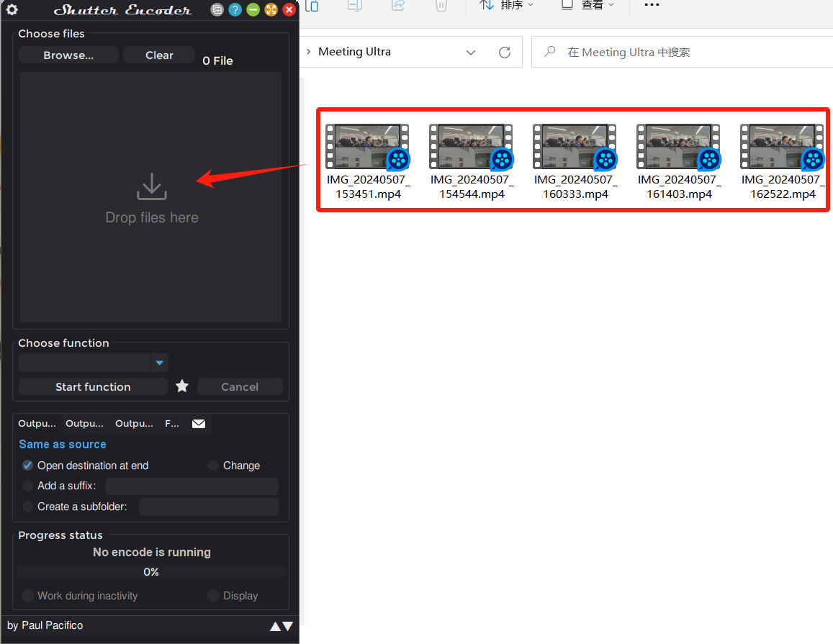Click the delete icon in Explorer toolbar

coord(441,6)
